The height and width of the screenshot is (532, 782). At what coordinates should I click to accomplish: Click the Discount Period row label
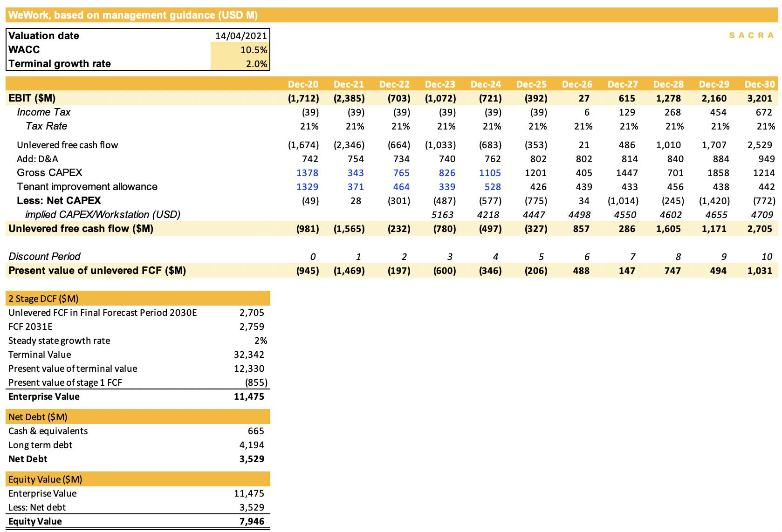(44, 257)
